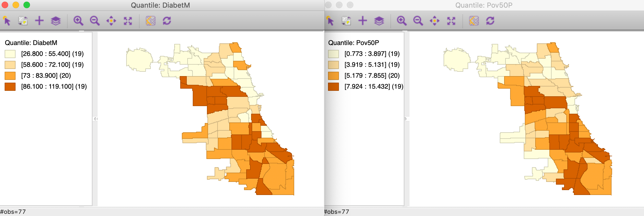Click the [73 : 83.900] legend color swatch
Screen dimensions: 644x216
pyautogui.click(x=10, y=76)
